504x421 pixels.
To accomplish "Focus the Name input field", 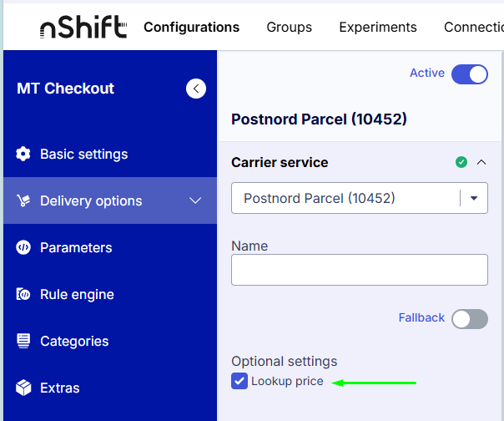I will (360, 270).
